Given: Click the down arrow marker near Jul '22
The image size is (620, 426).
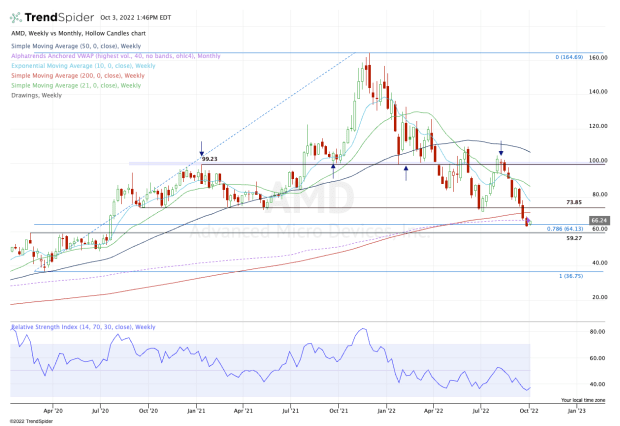Looking at the screenshot, I should coord(500,145).
